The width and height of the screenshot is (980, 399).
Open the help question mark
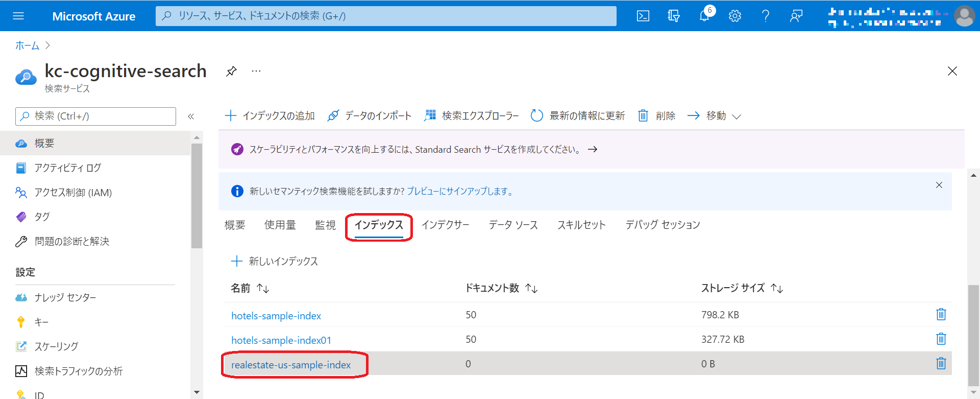point(766,16)
